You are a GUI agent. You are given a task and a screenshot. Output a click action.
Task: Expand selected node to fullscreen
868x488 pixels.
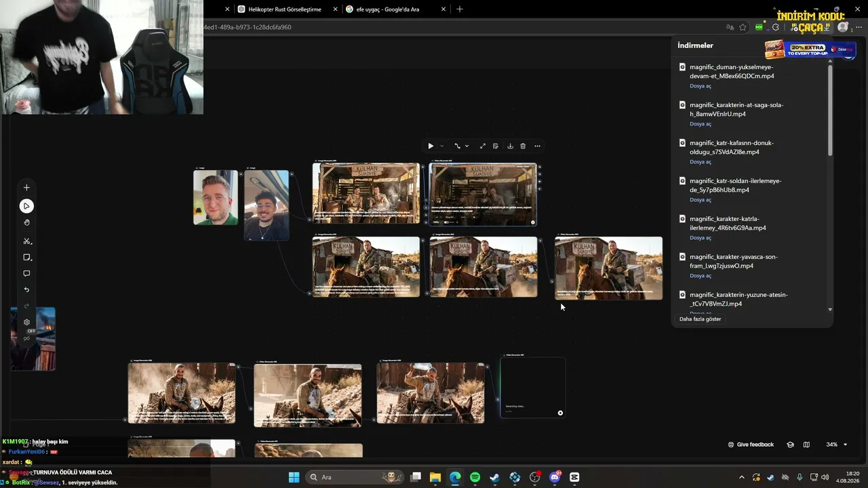pos(482,146)
